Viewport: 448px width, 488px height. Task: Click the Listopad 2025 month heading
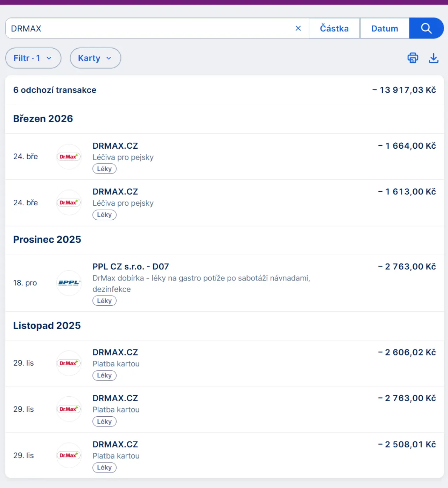click(47, 325)
